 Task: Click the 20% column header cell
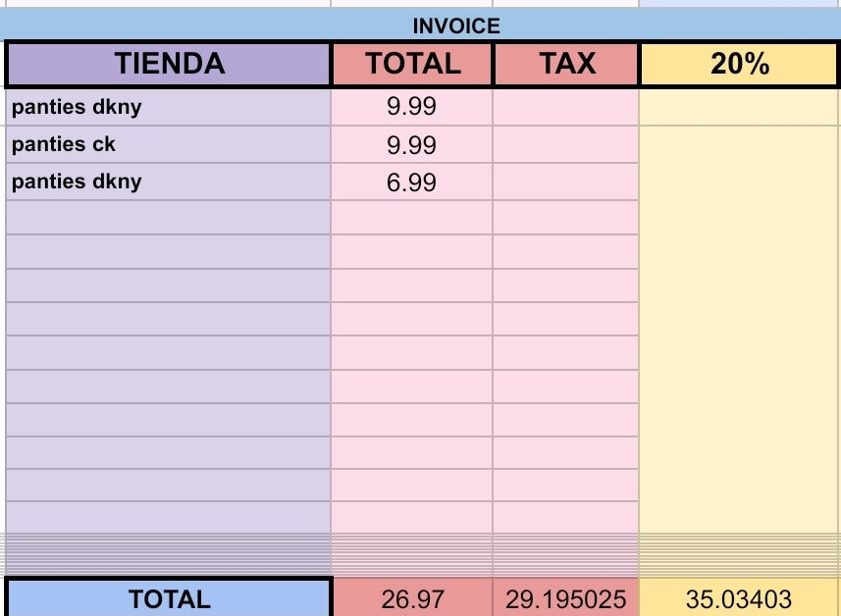[x=740, y=65]
